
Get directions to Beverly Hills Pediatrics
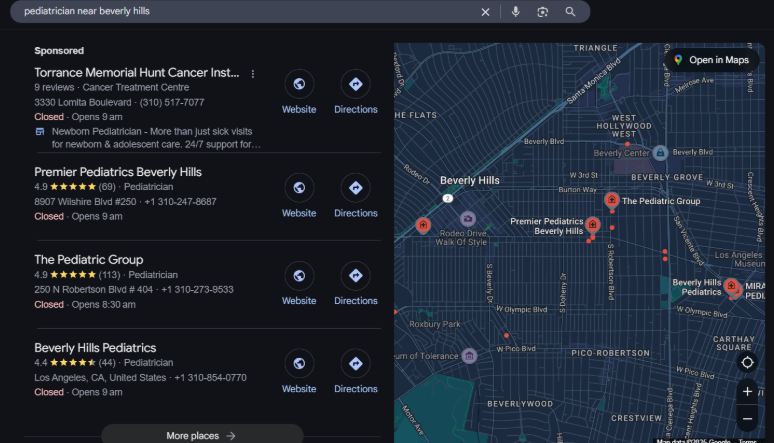pyautogui.click(x=355, y=363)
